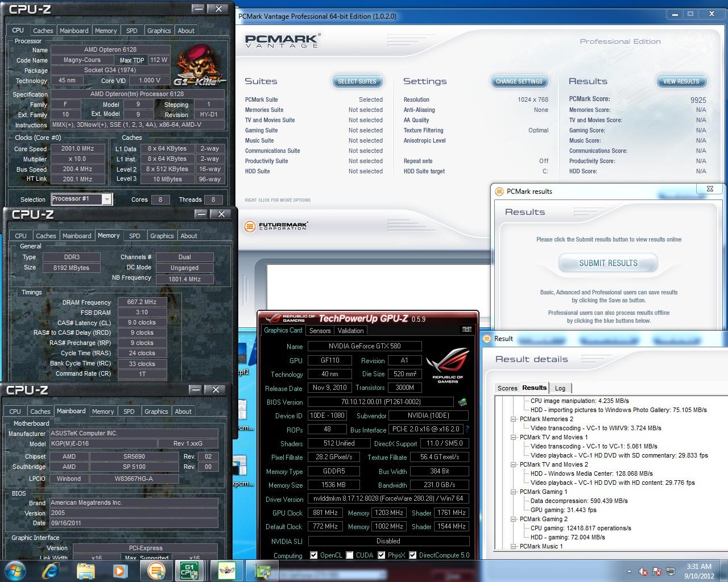
Task: Click the GPU-Z screenshot camera icon
Action: [x=466, y=330]
